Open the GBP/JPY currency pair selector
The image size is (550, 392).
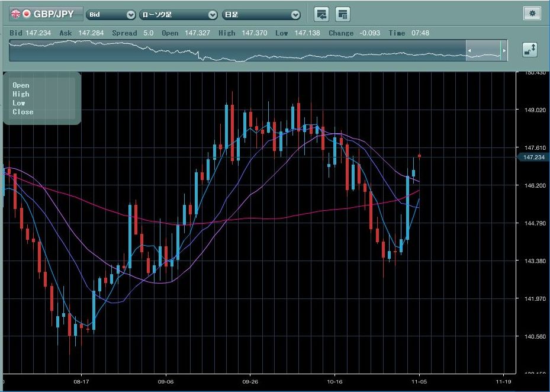point(46,14)
